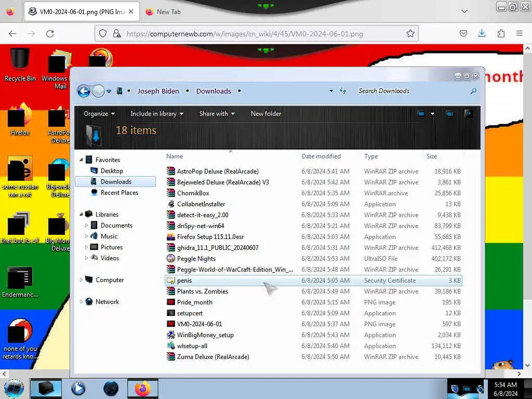Open the Organize menu

[x=99, y=114]
